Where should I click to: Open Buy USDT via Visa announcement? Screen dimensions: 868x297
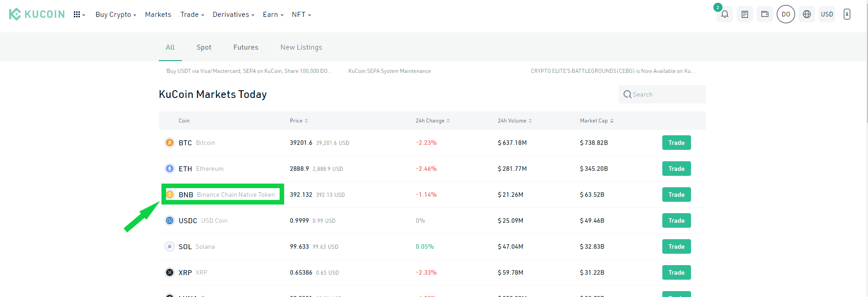click(249, 71)
